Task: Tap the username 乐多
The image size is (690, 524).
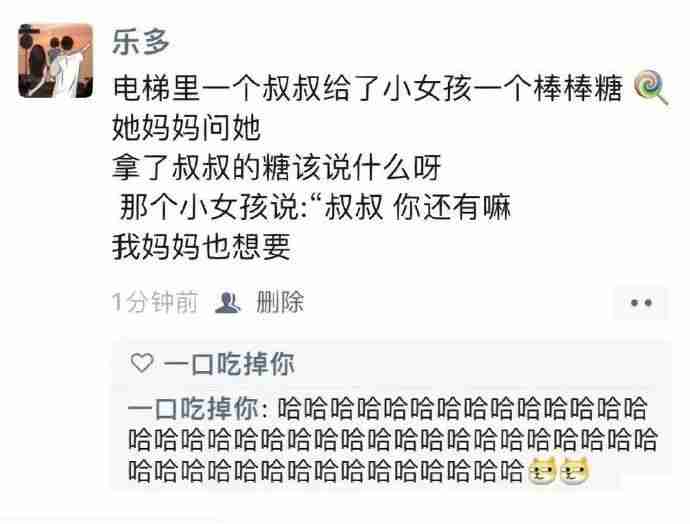Action: [x=141, y=42]
